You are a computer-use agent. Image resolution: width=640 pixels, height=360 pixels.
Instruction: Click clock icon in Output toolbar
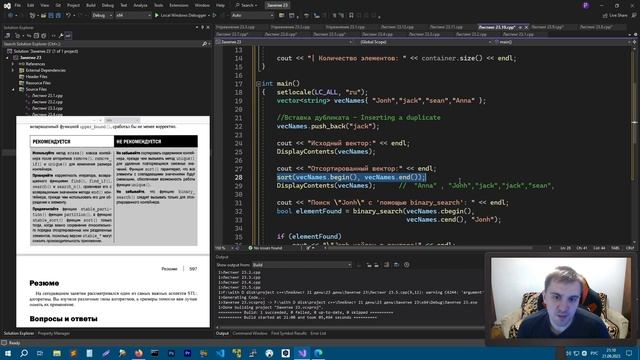point(407,265)
